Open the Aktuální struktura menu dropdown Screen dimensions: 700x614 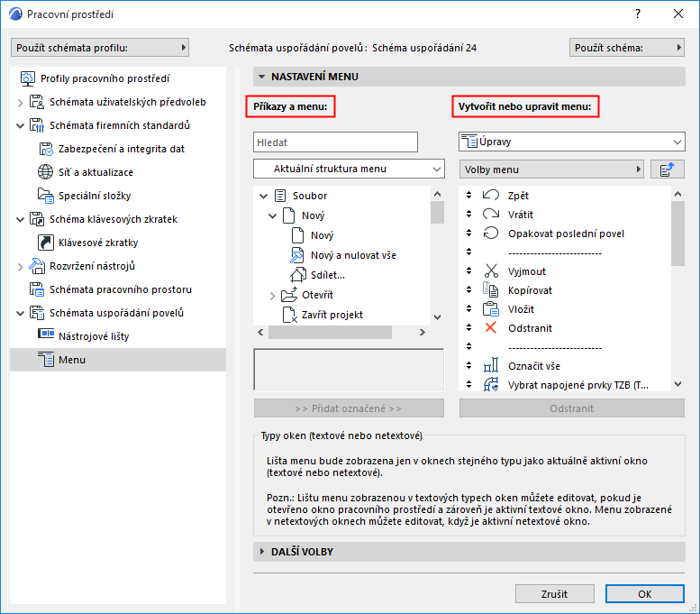(x=349, y=169)
